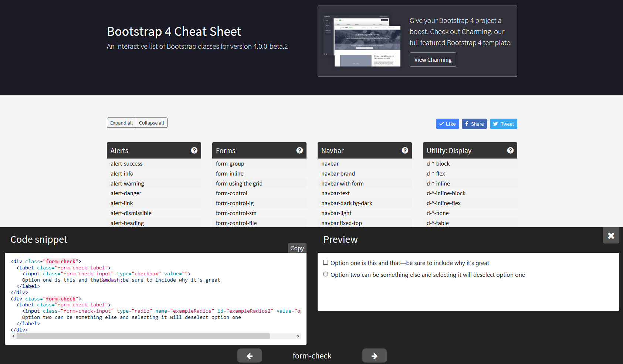Click the form-check label between the arrows
The image size is (623, 364).
click(312, 356)
